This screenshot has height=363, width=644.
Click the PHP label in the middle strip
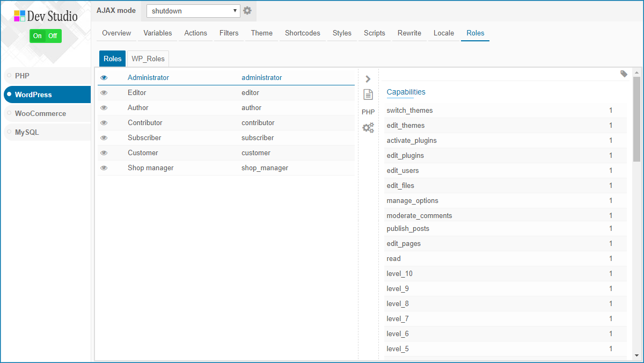[x=368, y=112]
